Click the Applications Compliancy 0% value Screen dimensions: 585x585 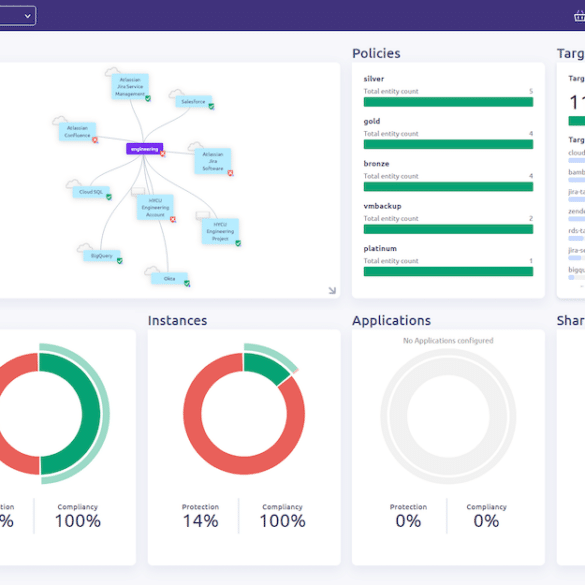[486, 521]
